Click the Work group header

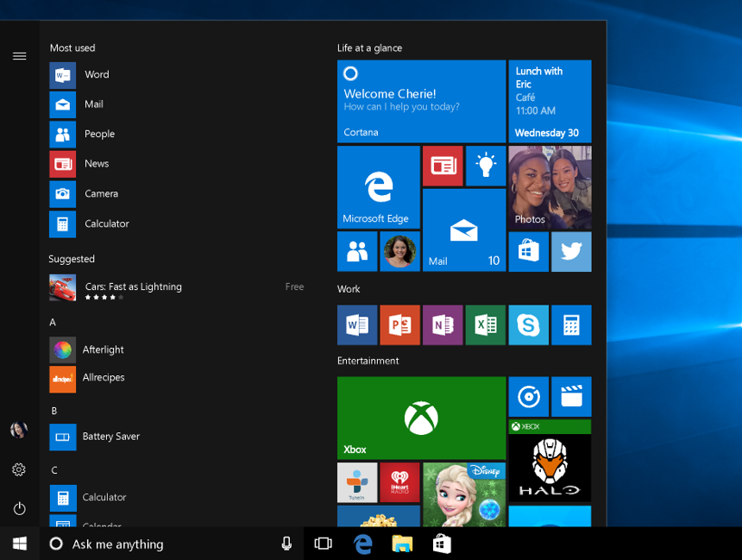[349, 289]
